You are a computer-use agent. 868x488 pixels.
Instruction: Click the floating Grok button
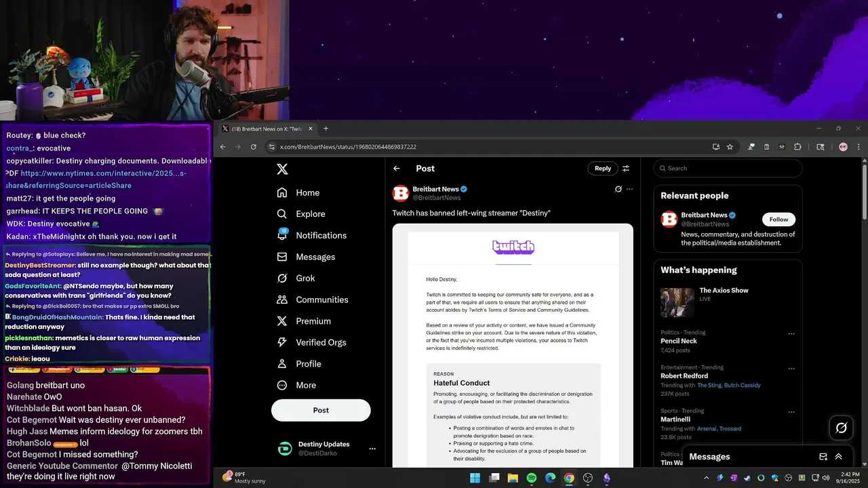click(x=842, y=428)
